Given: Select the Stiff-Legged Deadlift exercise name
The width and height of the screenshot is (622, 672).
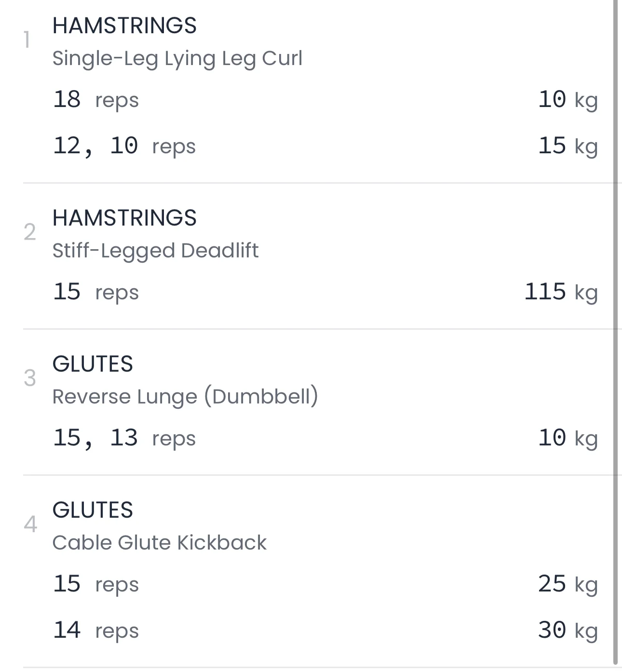Looking at the screenshot, I should tap(155, 251).
